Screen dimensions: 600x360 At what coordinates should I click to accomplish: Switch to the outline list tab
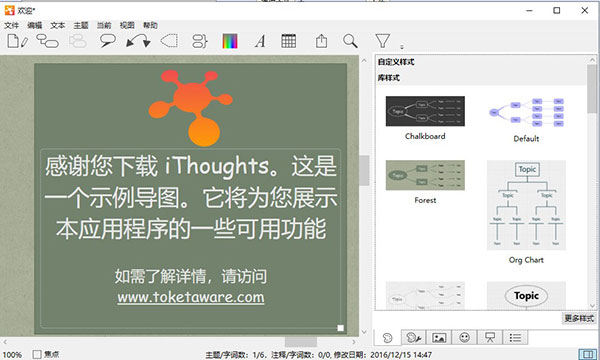point(515,337)
